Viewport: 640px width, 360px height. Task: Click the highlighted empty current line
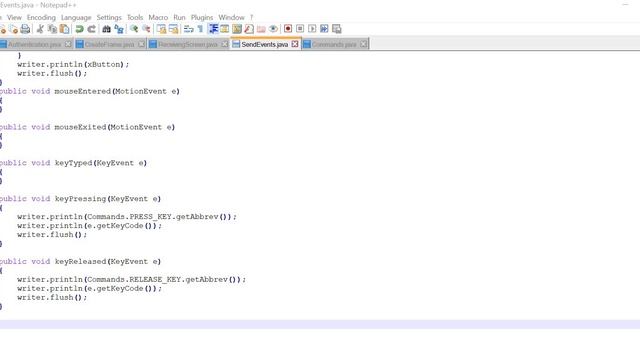[x=320, y=324]
